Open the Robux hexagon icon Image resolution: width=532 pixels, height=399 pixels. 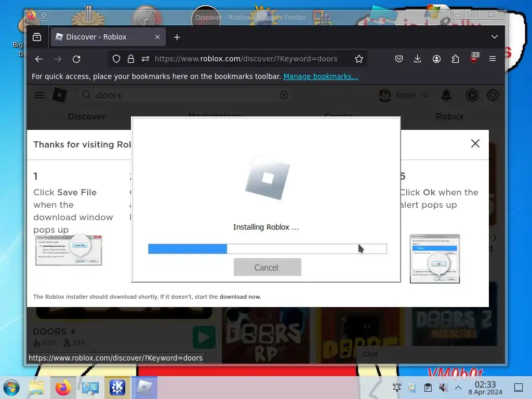pyautogui.click(x=472, y=95)
